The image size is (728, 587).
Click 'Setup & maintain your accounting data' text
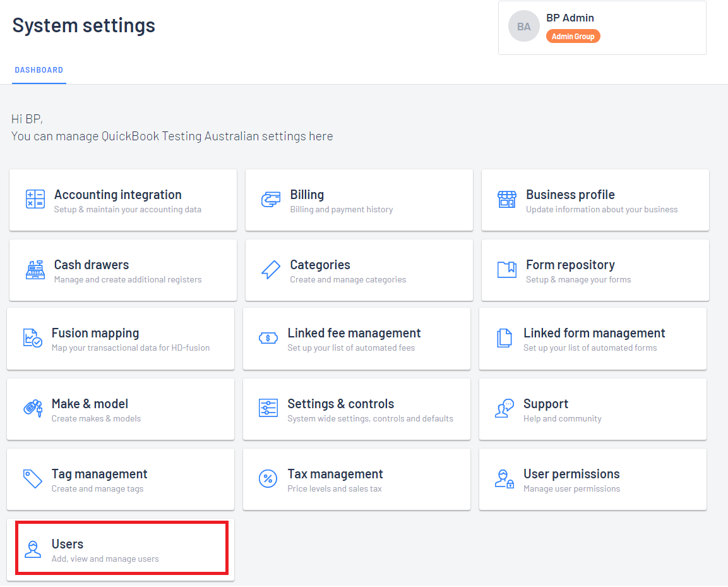pos(128,210)
